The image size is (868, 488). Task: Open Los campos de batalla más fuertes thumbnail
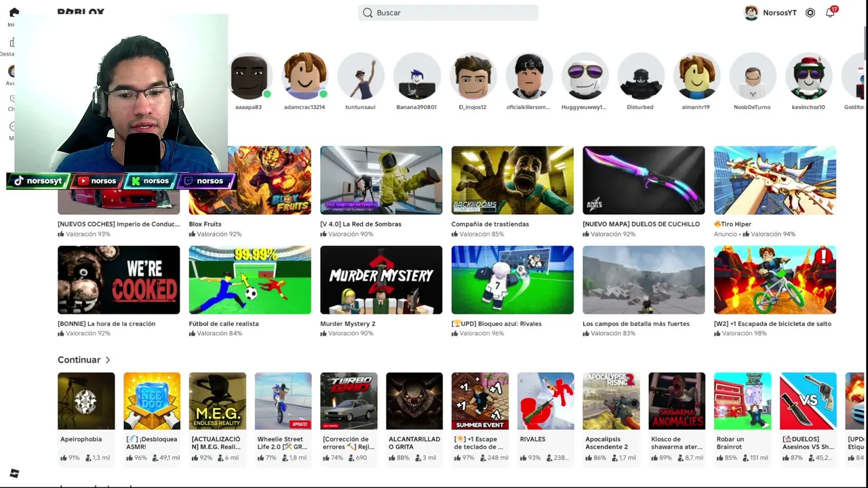[x=644, y=280]
